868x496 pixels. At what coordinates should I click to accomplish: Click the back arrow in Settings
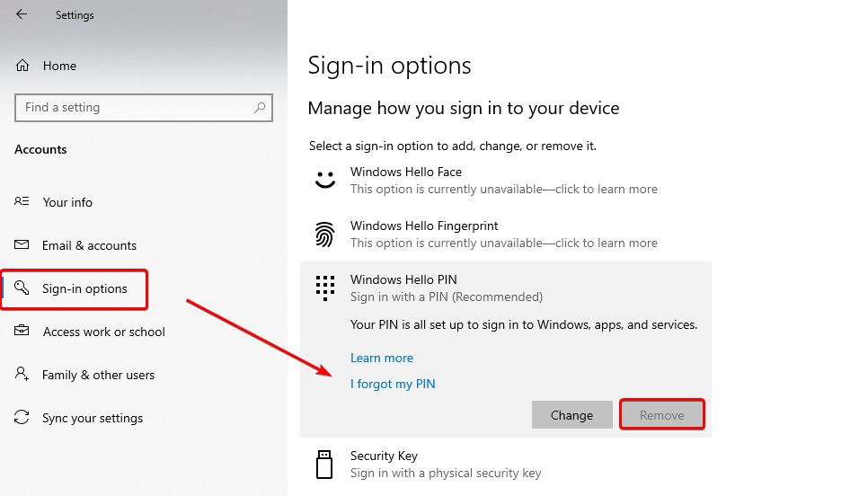pos(22,14)
